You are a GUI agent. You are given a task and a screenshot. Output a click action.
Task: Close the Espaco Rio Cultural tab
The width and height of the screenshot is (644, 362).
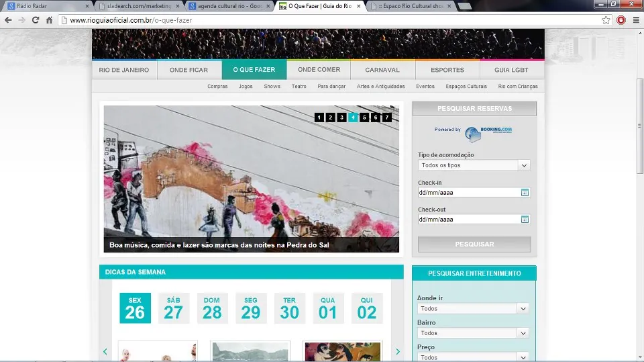(x=449, y=6)
